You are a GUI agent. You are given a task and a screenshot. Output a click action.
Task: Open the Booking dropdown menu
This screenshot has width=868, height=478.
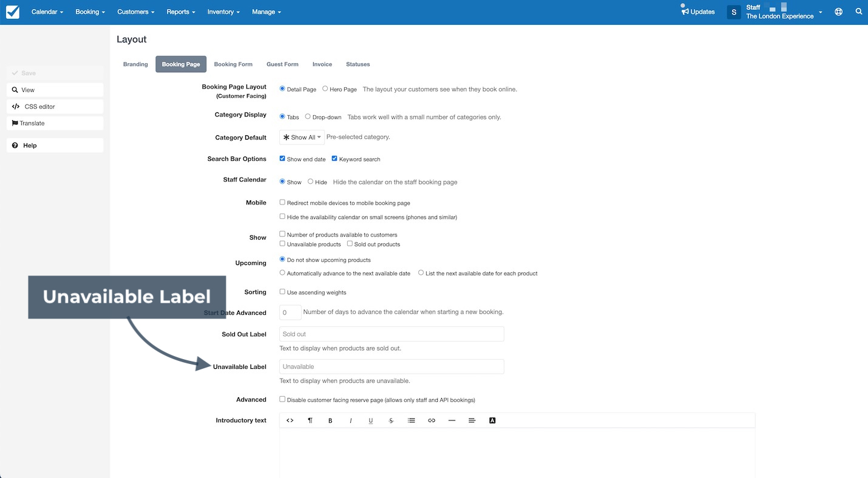coord(90,12)
